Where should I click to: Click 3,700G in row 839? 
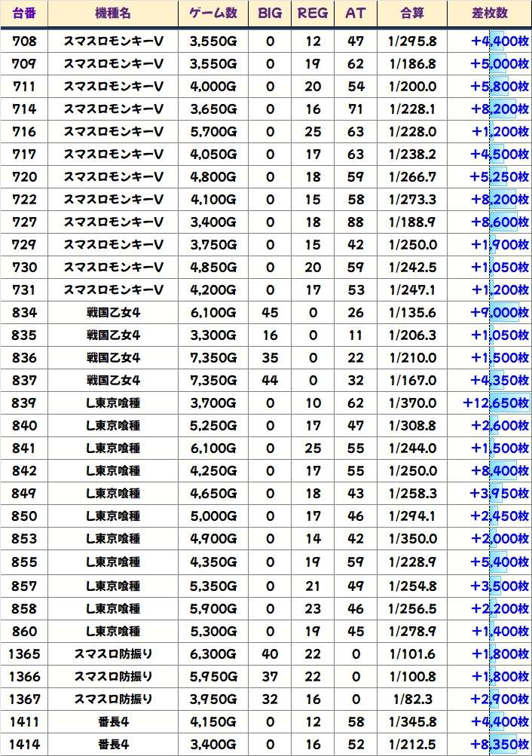pos(213,403)
